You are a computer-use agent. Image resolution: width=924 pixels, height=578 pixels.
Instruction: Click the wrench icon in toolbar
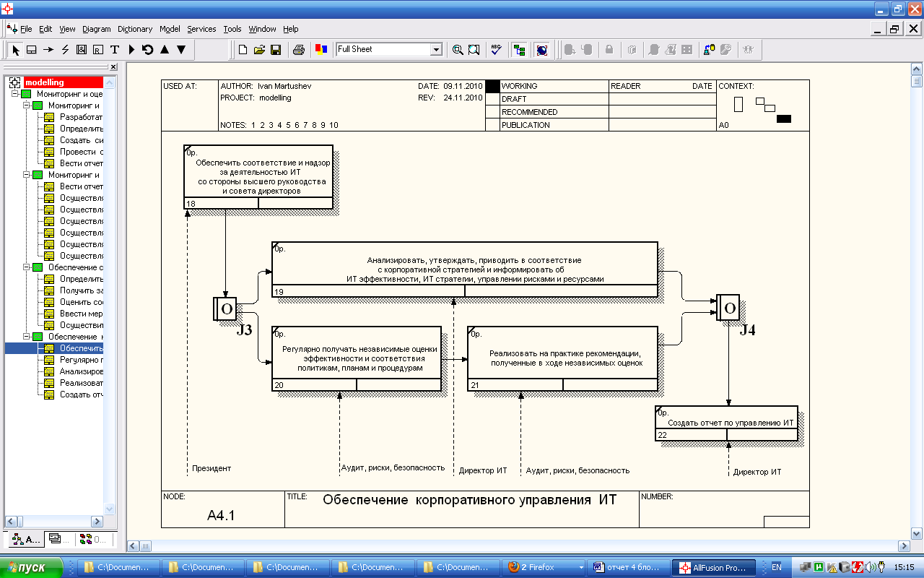tap(726, 50)
